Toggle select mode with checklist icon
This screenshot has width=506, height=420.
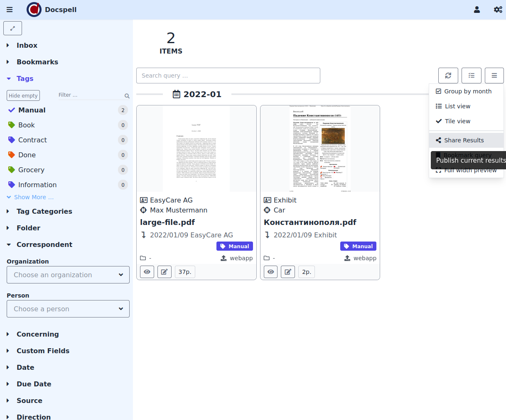(x=471, y=76)
